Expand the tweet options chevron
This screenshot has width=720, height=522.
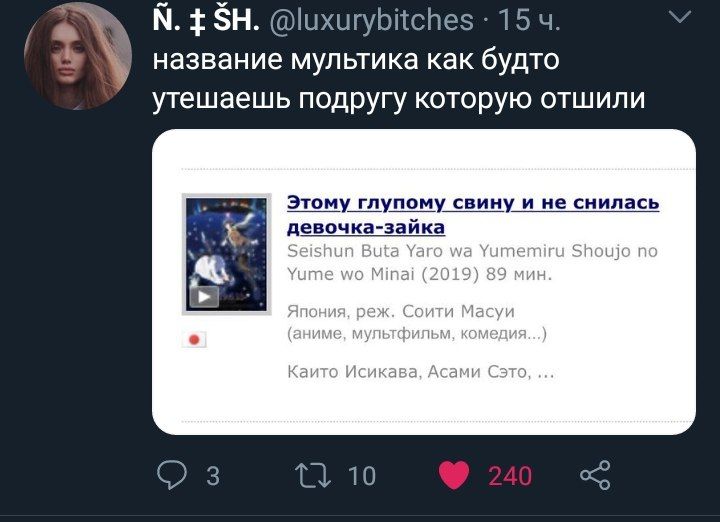point(680,17)
